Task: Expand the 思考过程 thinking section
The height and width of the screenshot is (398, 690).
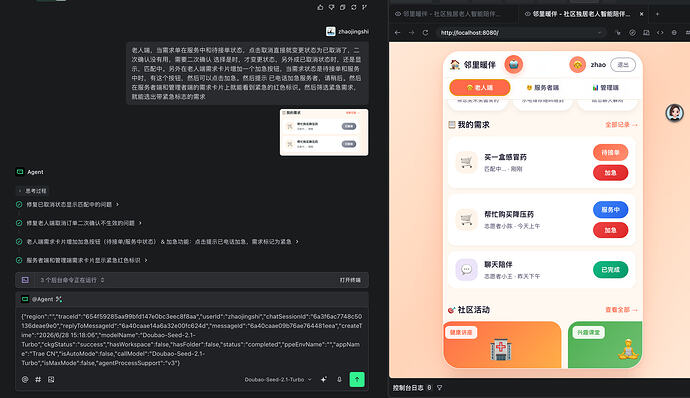Action: pos(32,191)
